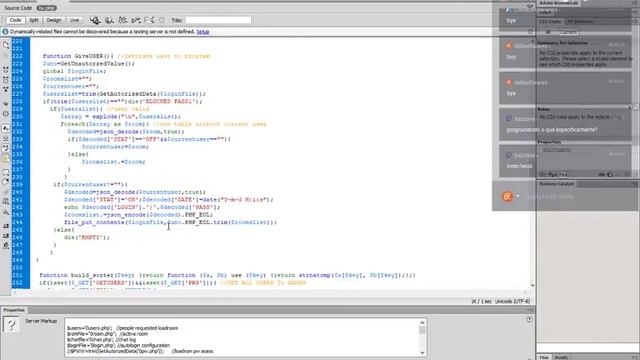640x360 pixels.
Task: Expand the Business Catalyst panel
Action: (557, 184)
